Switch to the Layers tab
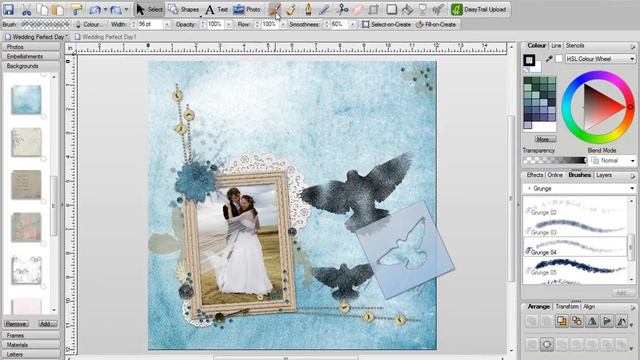Image resolution: width=640 pixels, height=360 pixels. pos(604,175)
